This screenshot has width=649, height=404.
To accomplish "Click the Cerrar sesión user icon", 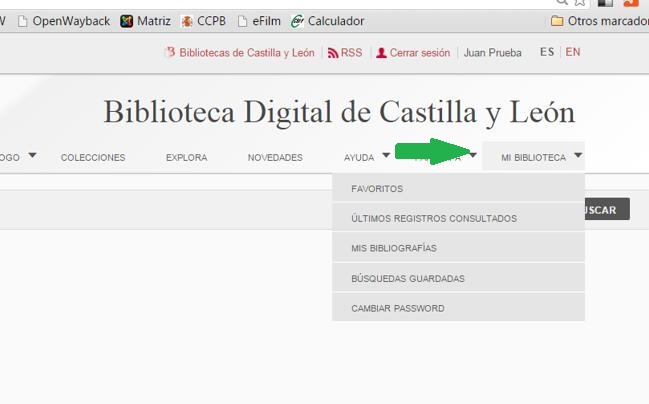I will [x=381, y=53].
